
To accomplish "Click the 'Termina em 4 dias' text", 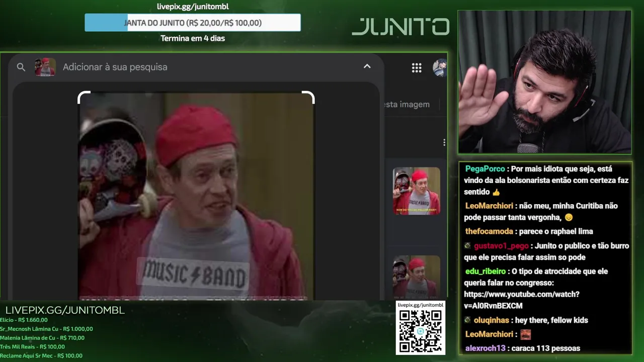I will click(x=193, y=38).
